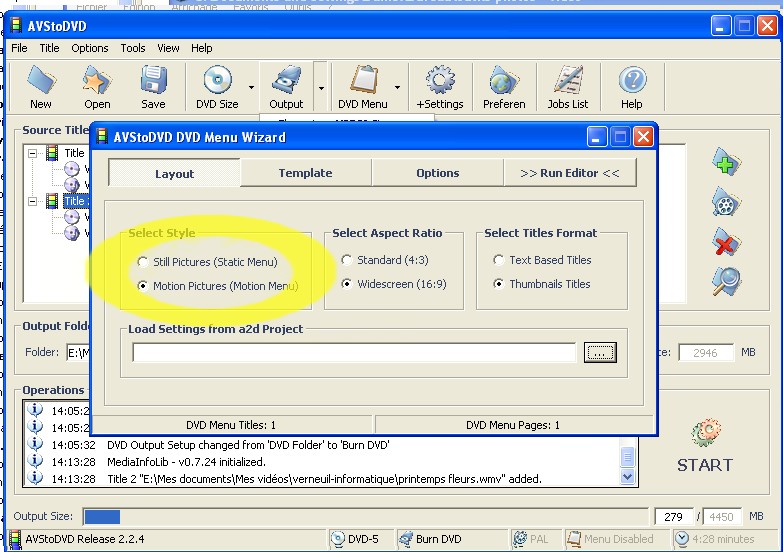Expand the Output dropdown arrow
Viewport: 783px width, 552px height.
click(x=321, y=87)
